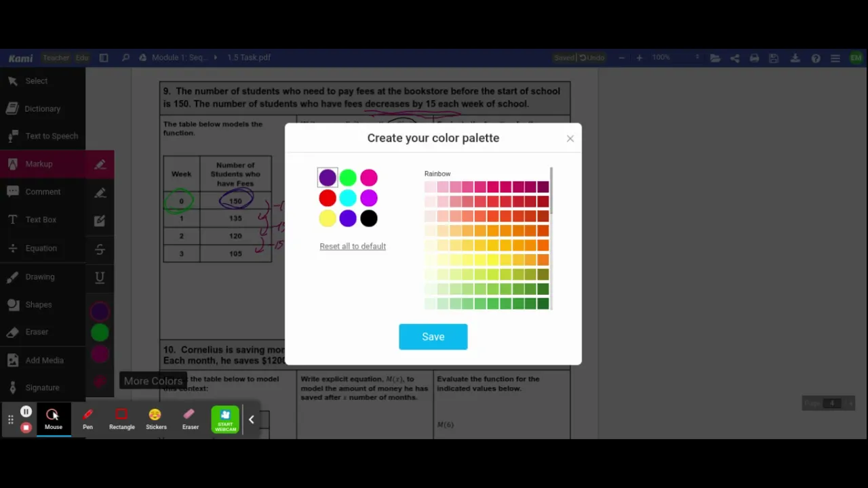The height and width of the screenshot is (488, 868).
Task: Pick the purple markup color in sidebar
Action: 100,311
